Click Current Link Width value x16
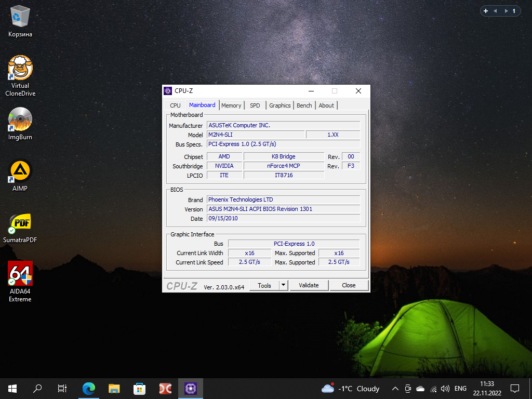532x399 pixels. [x=249, y=253]
